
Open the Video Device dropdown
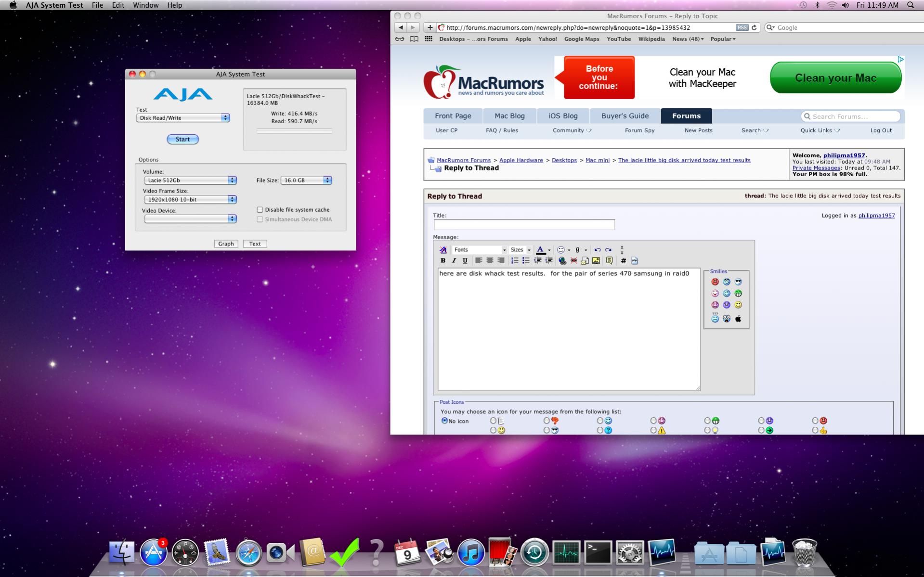point(191,219)
